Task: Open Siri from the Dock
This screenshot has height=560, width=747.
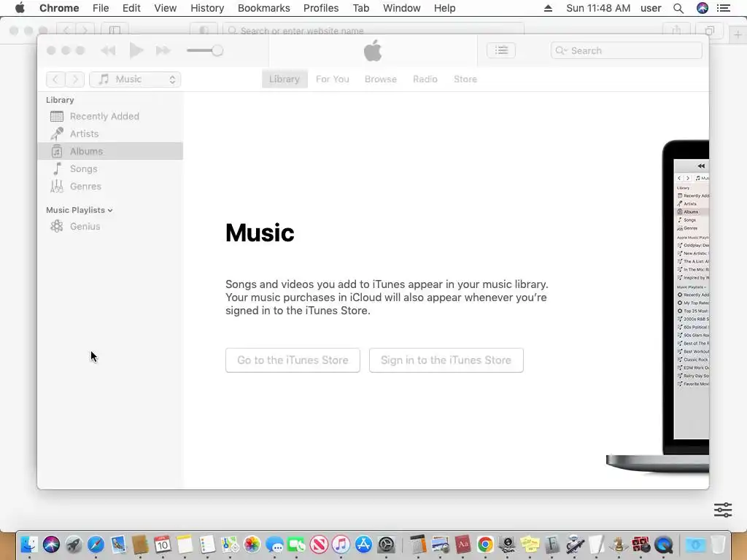Action: tap(52, 545)
